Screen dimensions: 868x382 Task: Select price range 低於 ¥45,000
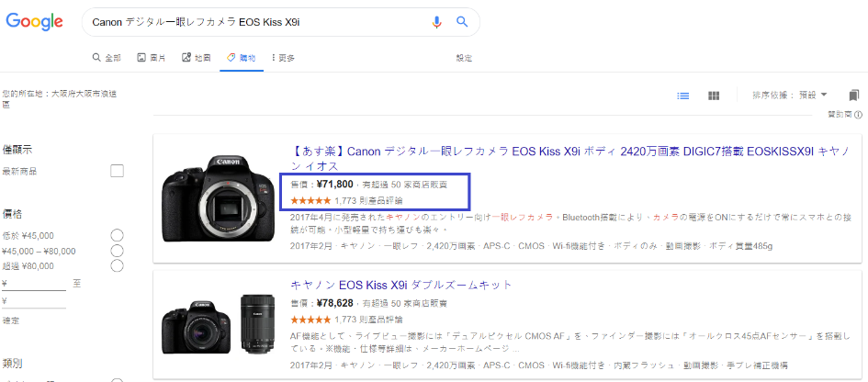[117, 235]
